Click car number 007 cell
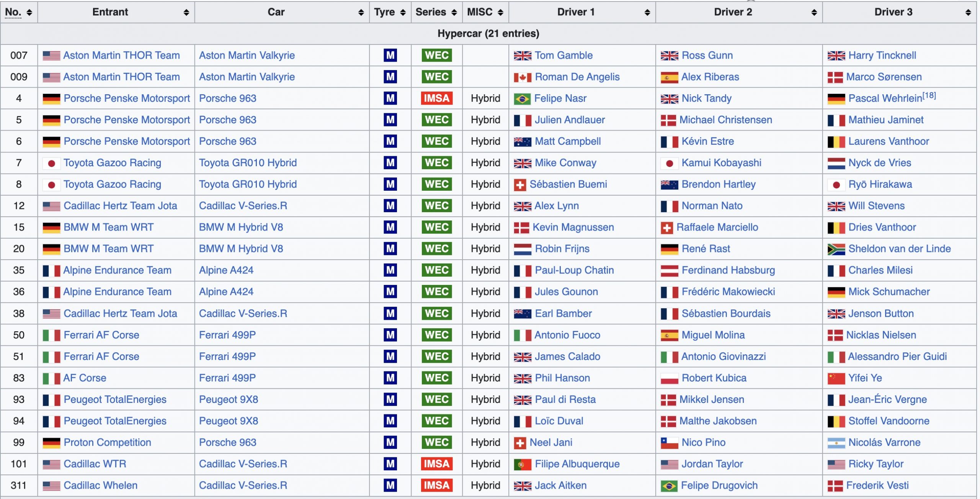The image size is (980, 499). [x=19, y=55]
